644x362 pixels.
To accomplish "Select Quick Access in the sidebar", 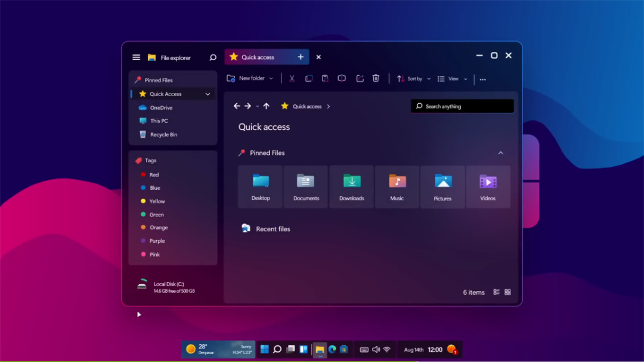I will click(x=173, y=94).
